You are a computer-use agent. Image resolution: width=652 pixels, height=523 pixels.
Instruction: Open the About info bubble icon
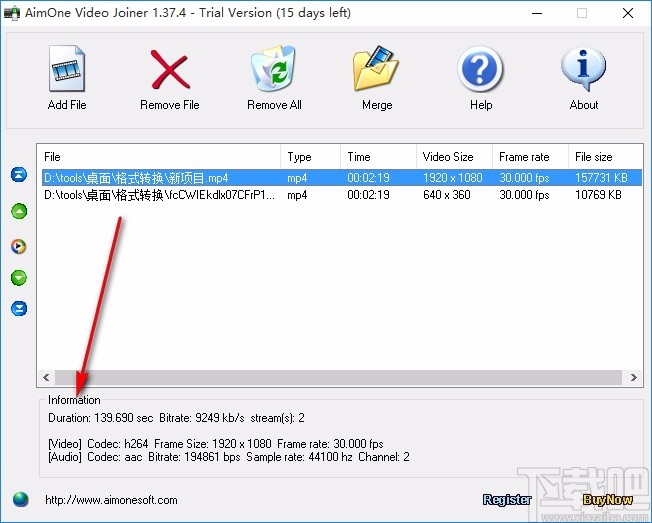point(583,69)
